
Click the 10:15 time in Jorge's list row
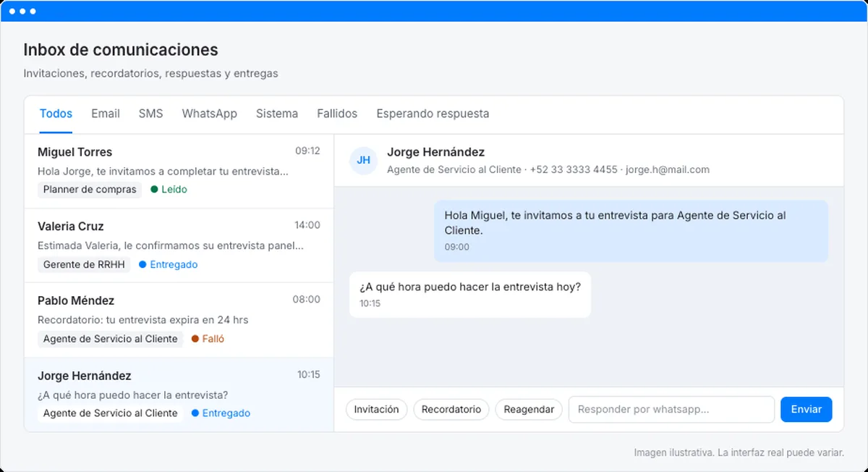[x=309, y=375]
